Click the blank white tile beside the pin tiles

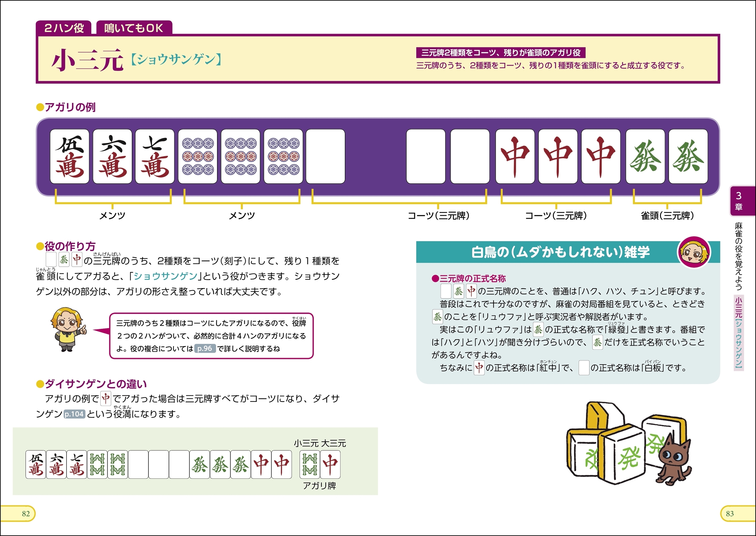click(x=325, y=157)
